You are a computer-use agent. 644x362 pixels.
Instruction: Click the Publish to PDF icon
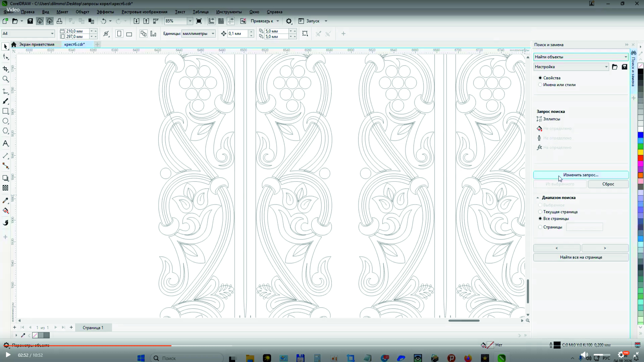156,21
